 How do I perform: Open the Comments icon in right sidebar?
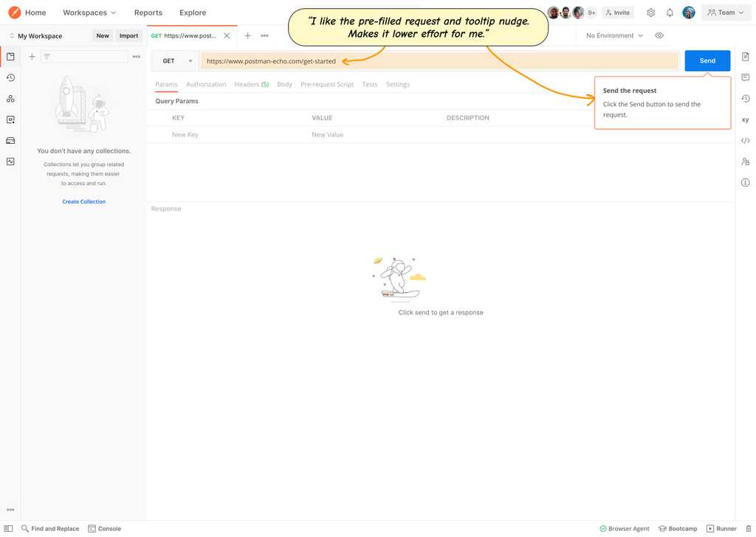click(x=746, y=77)
